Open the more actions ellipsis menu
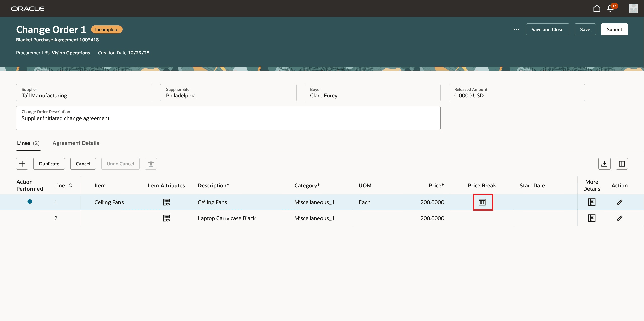Image resolution: width=644 pixels, height=321 pixels. tap(516, 29)
